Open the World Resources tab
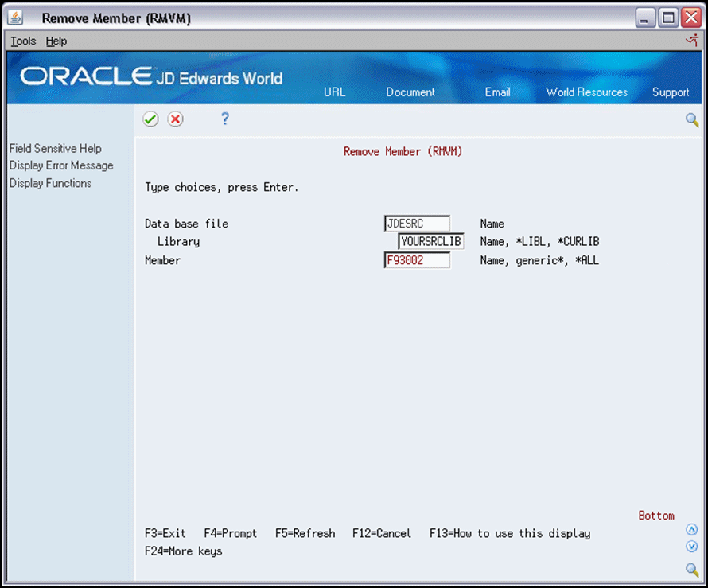The height and width of the screenshot is (588, 708). [586, 92]
